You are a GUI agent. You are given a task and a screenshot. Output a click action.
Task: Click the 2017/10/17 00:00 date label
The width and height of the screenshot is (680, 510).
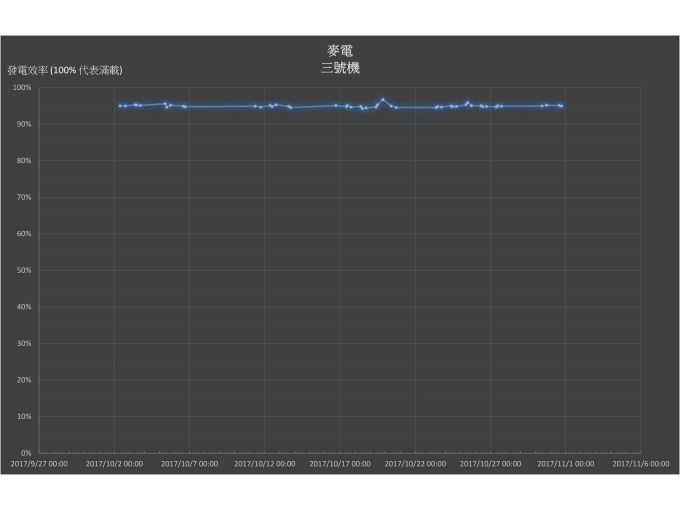tap(340, 464)
